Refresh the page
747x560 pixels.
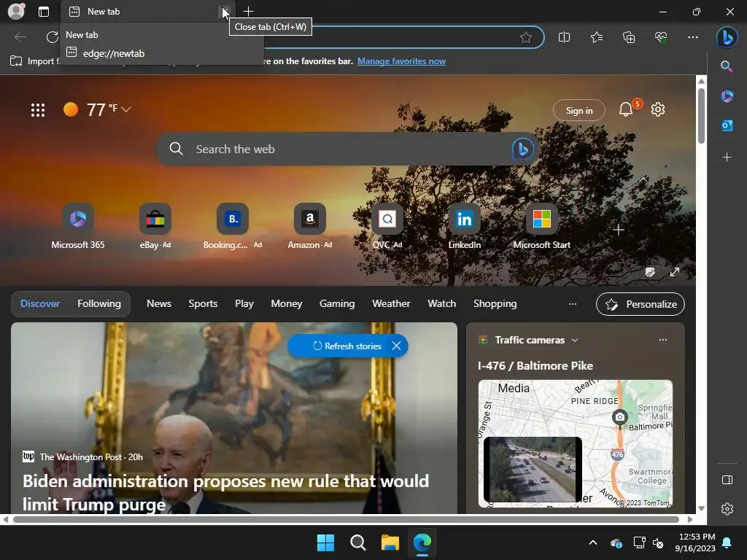pos(52,37)
